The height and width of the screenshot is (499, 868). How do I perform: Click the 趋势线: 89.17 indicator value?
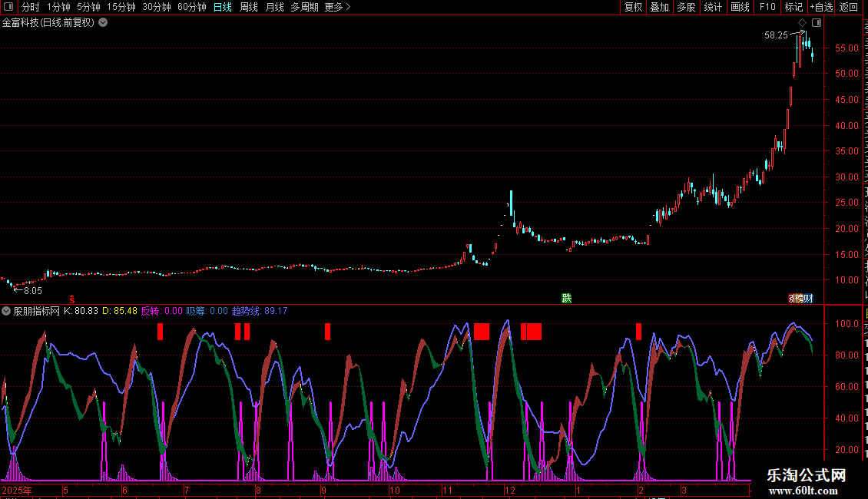(x=260, y=311)
